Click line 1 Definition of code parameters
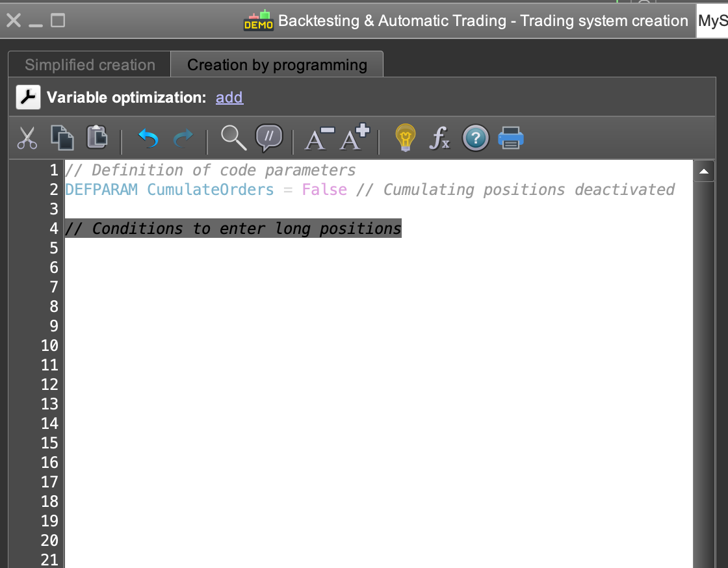Viewport: 728px width, 568px height. (x=211, y=170)
